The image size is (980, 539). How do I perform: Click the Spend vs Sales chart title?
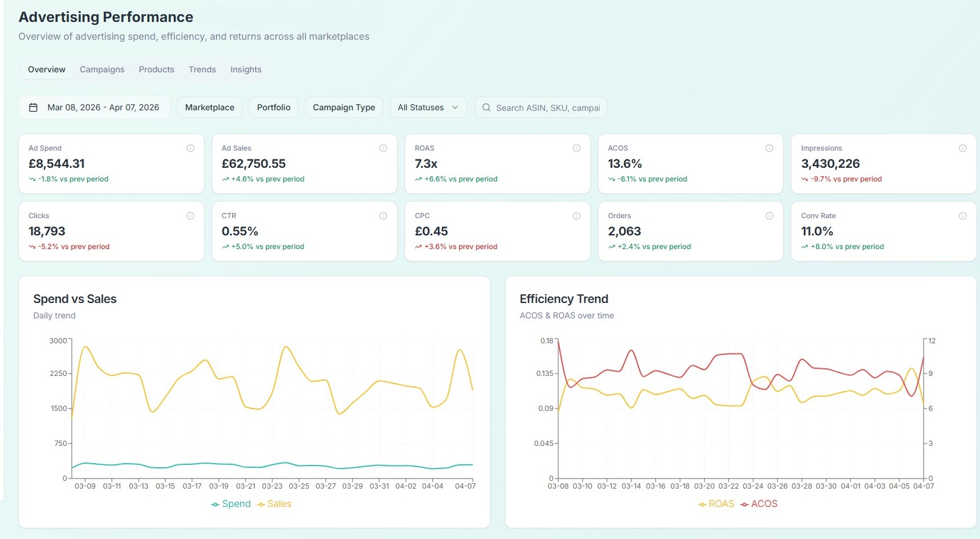[75, 299]
